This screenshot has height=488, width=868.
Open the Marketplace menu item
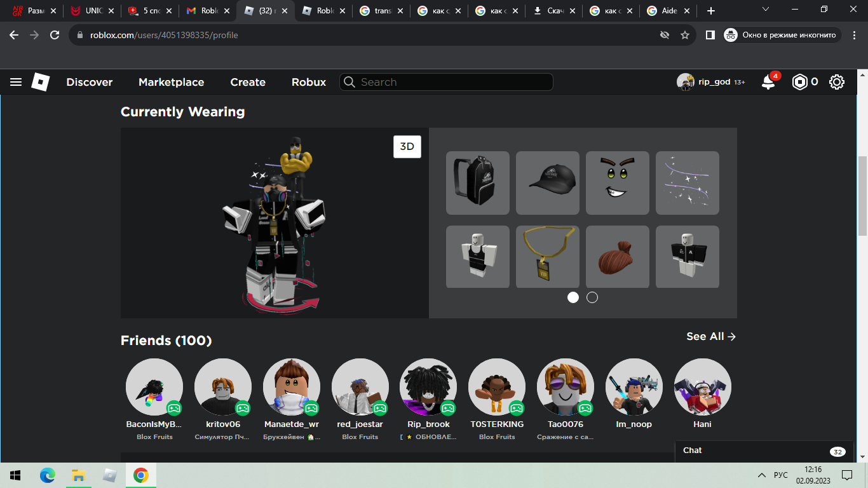[171, 82]
